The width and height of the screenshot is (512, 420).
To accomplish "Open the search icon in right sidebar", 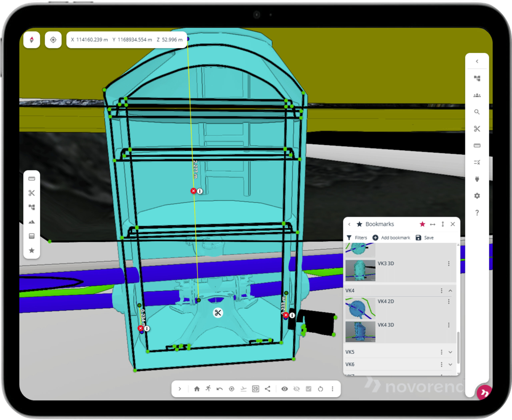I will (477, 112).
